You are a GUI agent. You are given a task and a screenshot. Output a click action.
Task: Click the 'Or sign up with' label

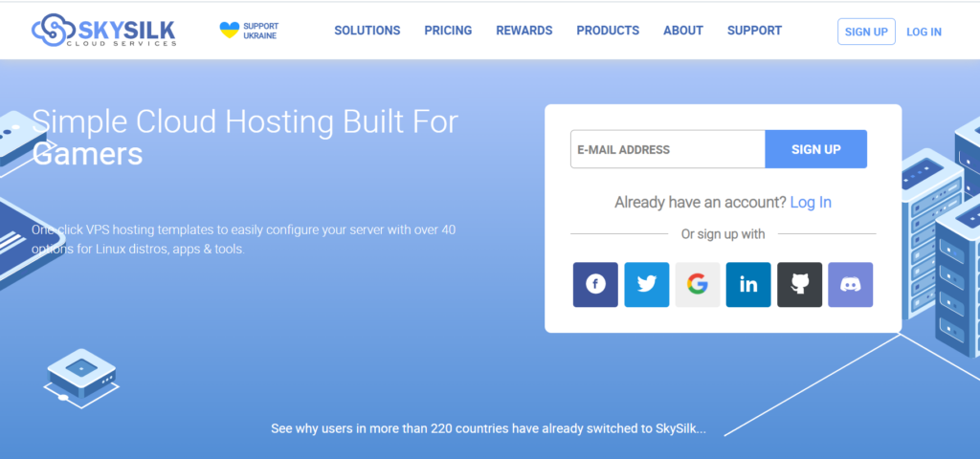coord(724,234)
